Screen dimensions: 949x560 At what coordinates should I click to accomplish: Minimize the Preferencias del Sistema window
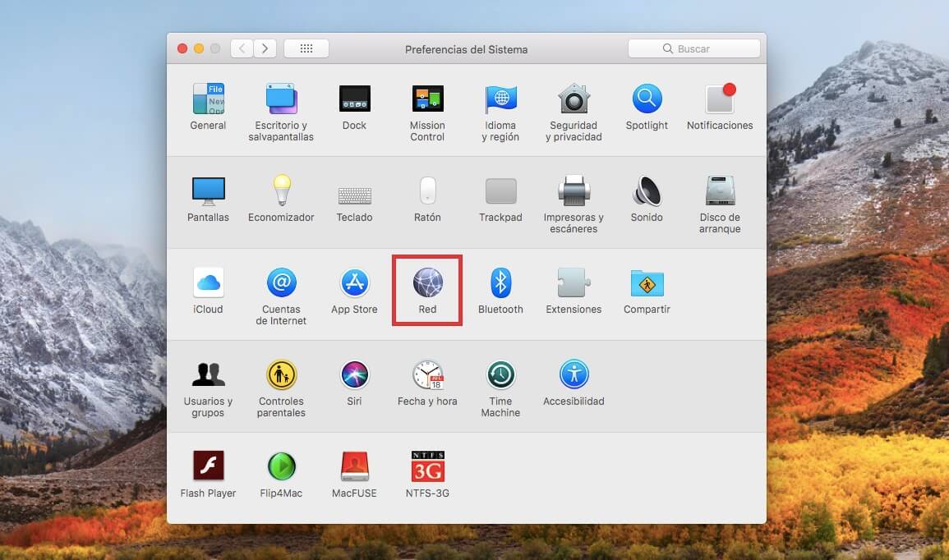(x=199, y=48)
